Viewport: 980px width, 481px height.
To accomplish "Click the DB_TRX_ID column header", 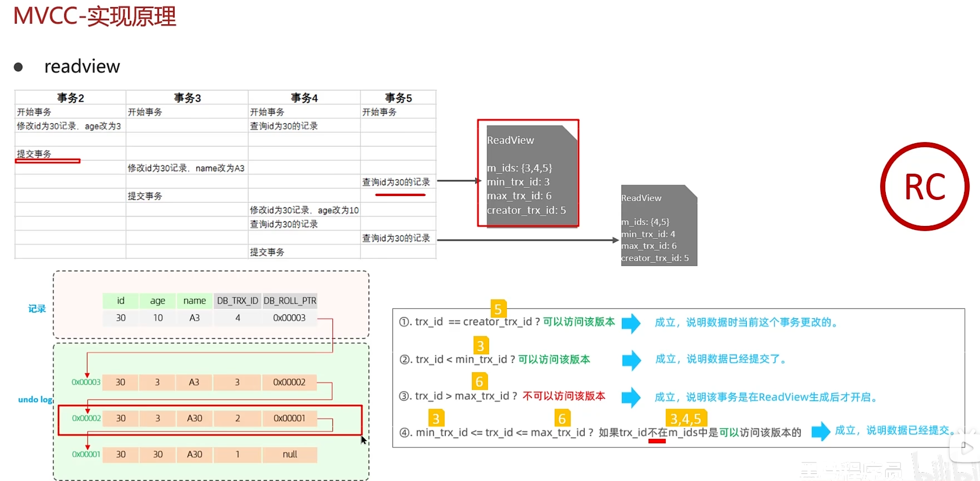I will tap(237, 301).
